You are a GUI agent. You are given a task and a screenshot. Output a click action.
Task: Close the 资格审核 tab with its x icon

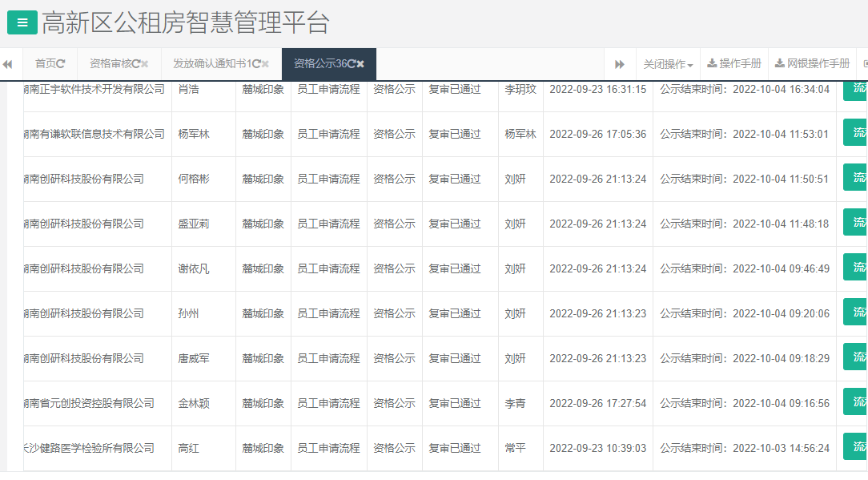(x=145, y=63)
